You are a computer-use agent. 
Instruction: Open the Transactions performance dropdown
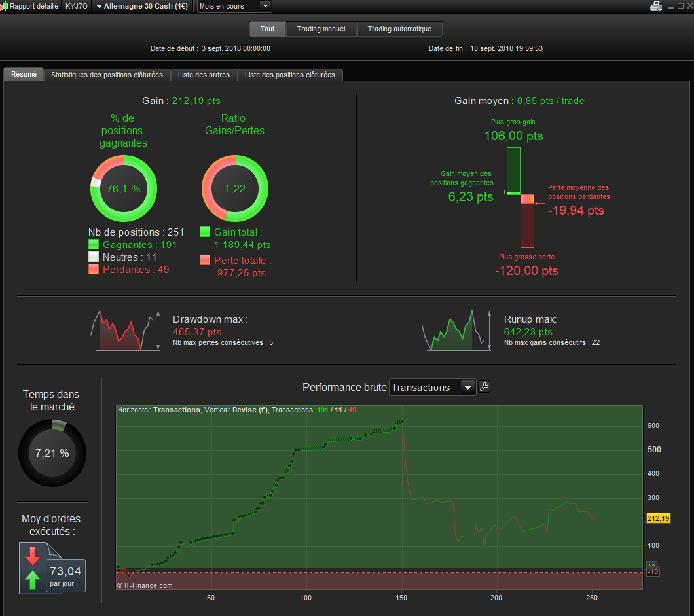coord(432,388)
